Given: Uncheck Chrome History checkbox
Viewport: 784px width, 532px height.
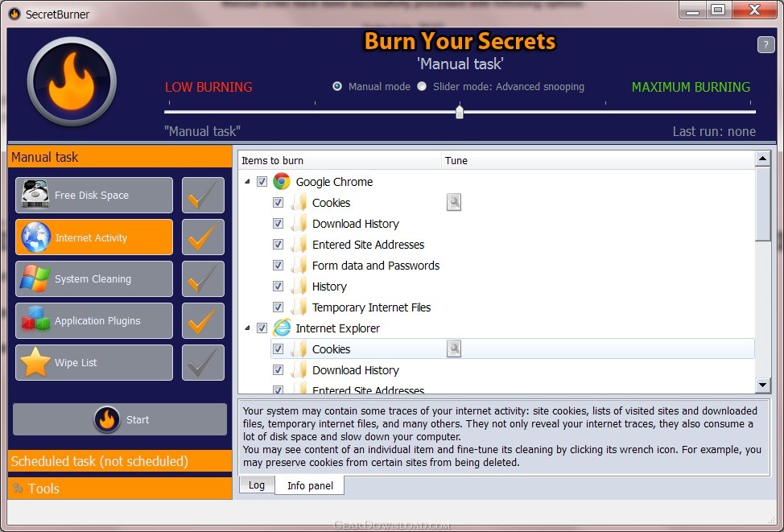Looking at the screenshot, I should tap(278, 287).
